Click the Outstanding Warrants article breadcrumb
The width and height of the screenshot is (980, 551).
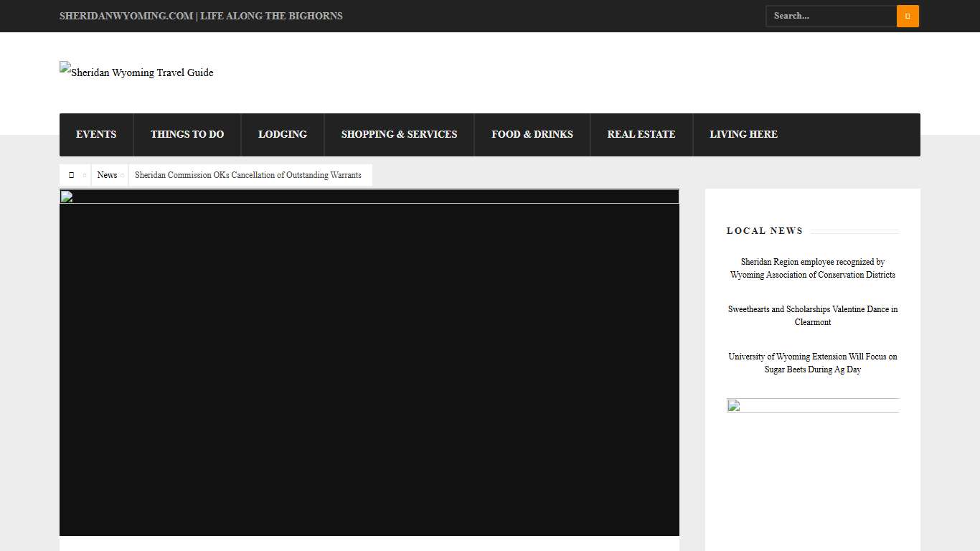[248, 175]
